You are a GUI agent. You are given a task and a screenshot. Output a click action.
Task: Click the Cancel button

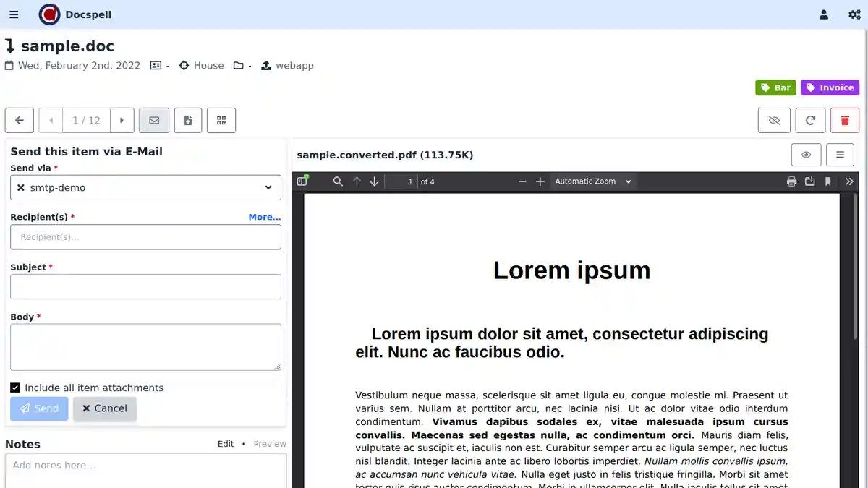(105, 408)
